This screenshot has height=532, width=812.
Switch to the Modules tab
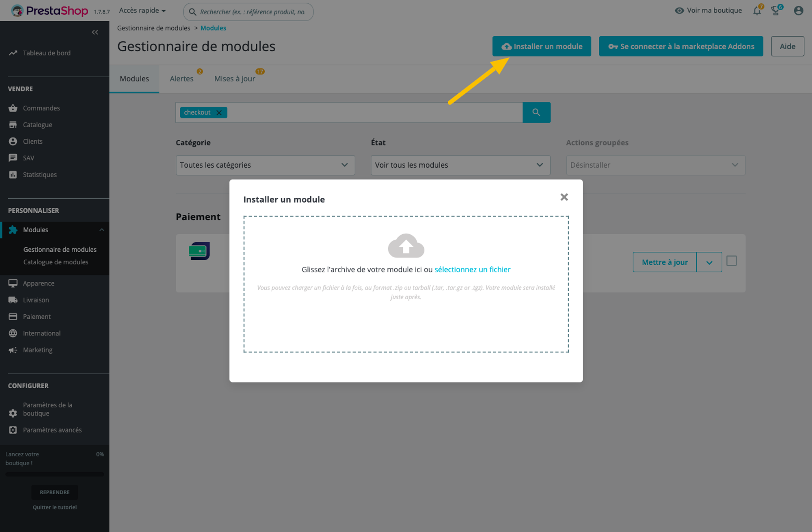[x=134, y=79]
